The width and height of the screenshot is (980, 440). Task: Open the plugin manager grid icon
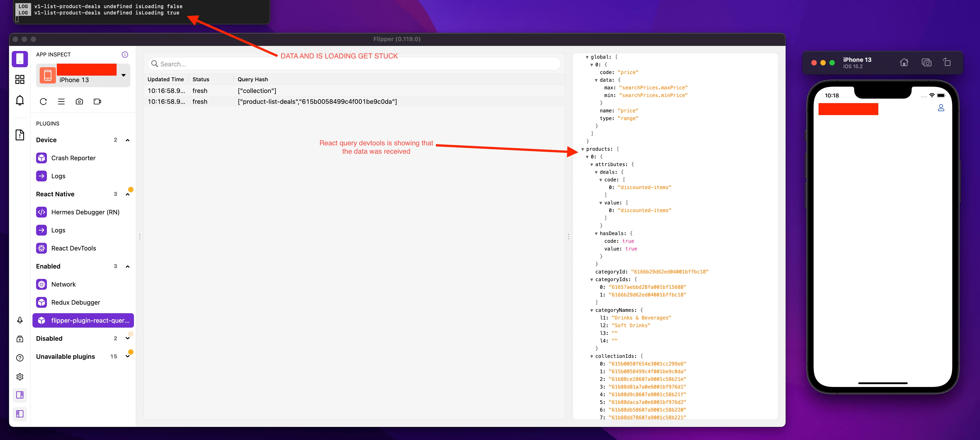[x=20, y=79]
